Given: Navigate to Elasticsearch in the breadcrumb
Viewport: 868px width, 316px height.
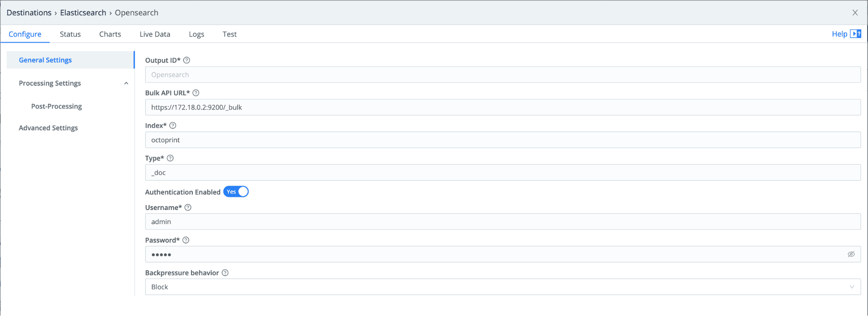Looking at the screenshot, I should tap(83, 13).
